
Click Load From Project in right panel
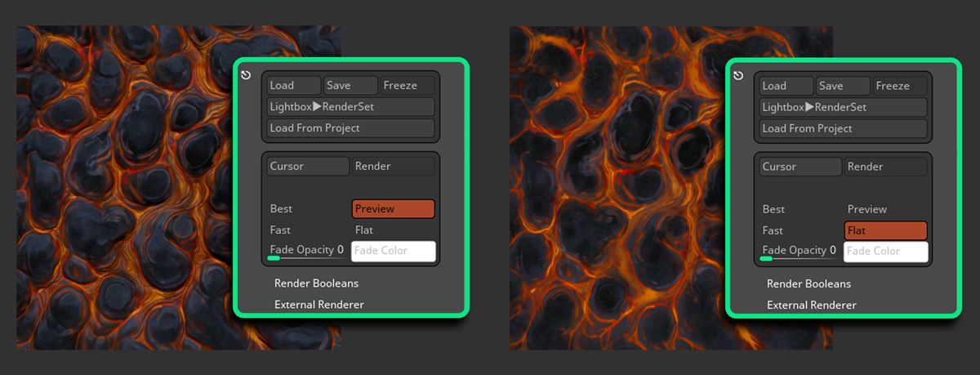844,128
